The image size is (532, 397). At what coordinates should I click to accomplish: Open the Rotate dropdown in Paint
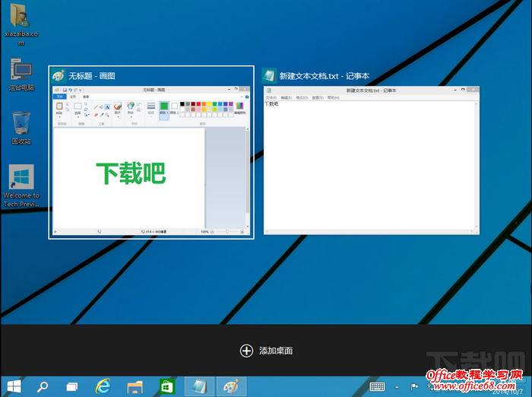[87, 115]
